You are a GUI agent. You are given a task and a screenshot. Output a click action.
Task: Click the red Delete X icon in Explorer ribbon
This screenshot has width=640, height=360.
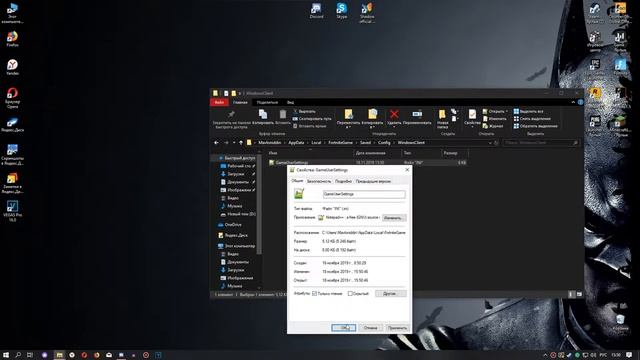[394, 114]
